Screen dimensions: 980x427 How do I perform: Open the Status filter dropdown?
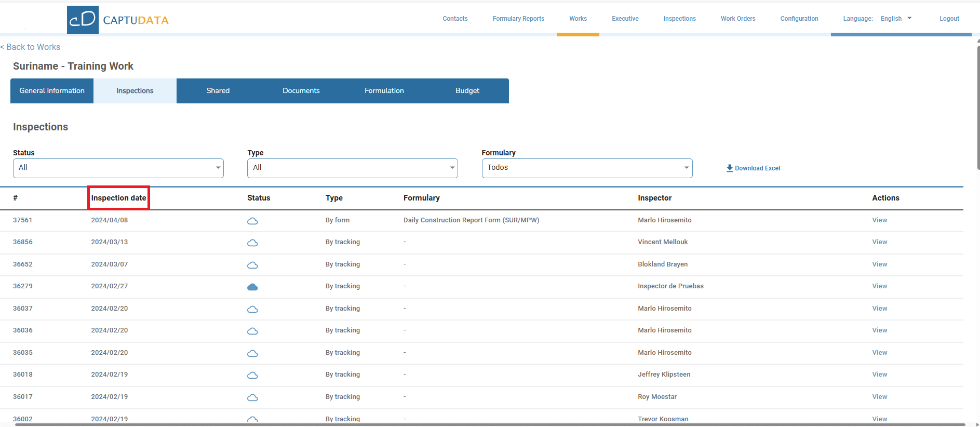[118, 168]
